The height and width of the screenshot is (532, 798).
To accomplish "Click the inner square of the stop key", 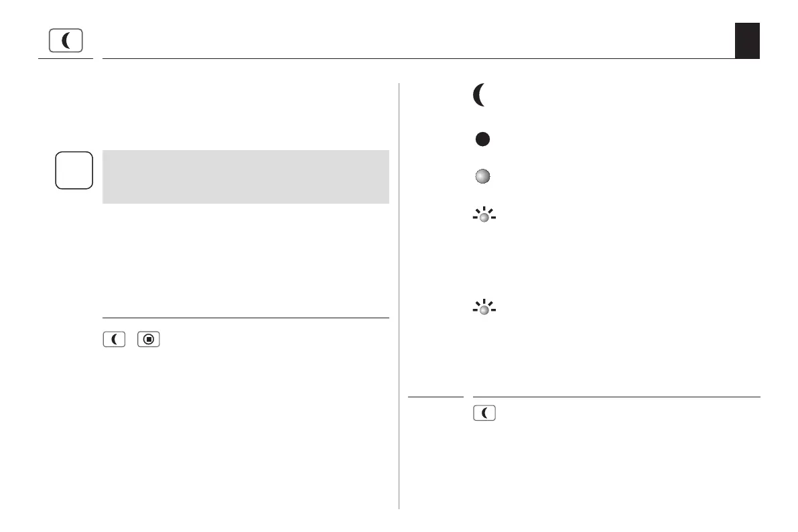I will [x=149, y=340].
